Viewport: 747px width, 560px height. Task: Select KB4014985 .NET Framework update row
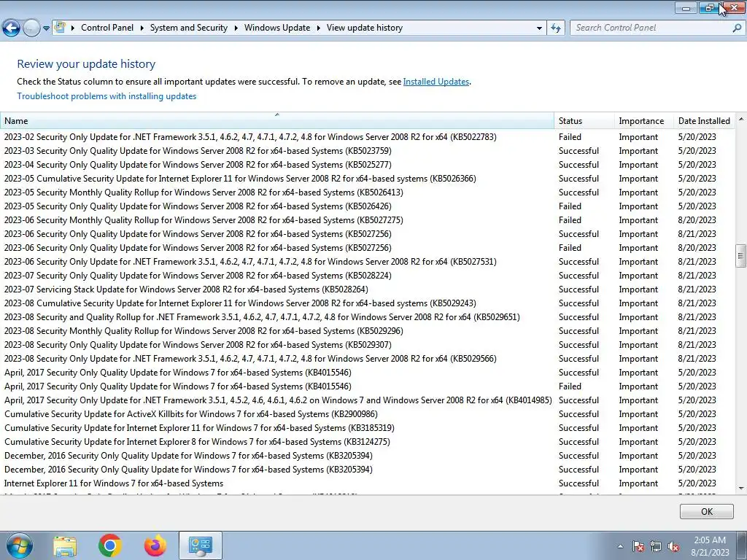point(367,400)
